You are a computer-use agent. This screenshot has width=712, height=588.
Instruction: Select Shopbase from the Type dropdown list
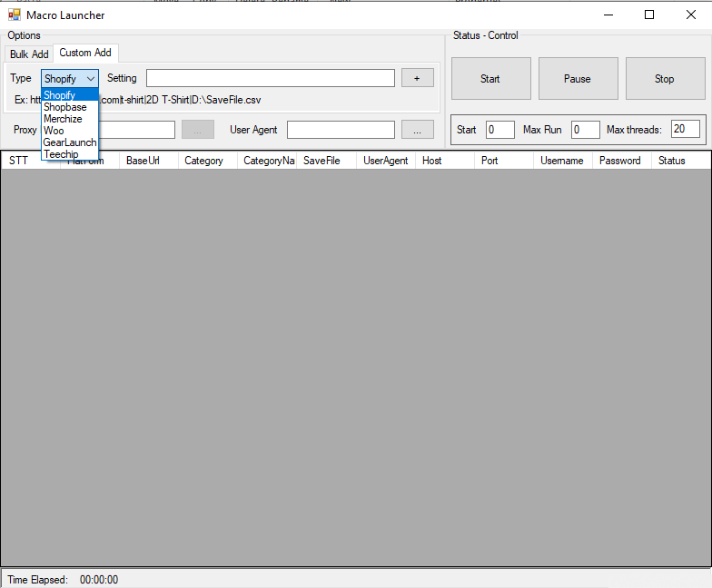[x=65, y=107]
